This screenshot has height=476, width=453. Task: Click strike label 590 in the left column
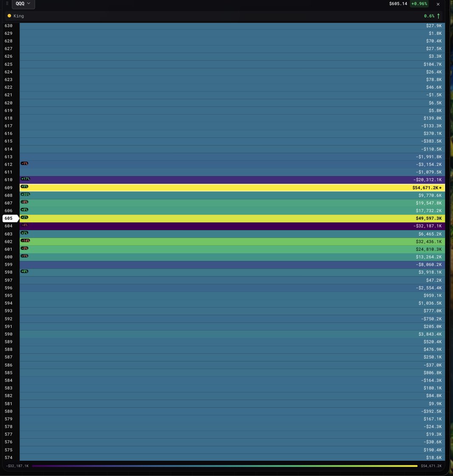point(8,334)
